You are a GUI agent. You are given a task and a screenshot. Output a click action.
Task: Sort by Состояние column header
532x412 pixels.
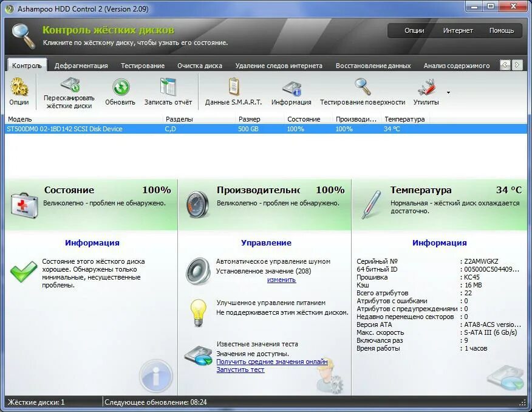pos(309,119)
